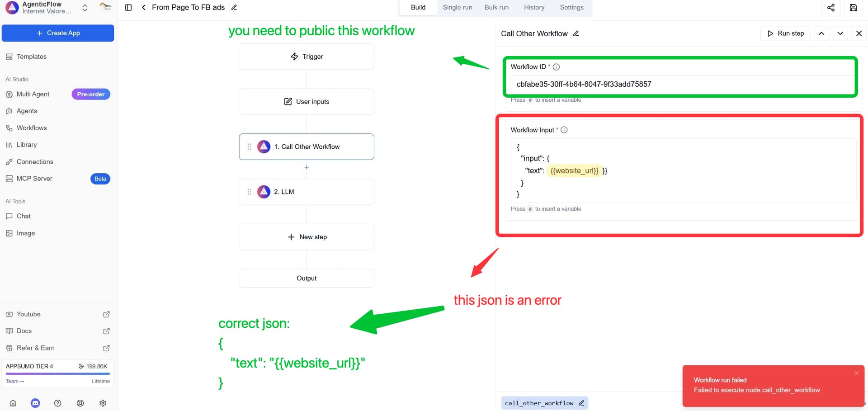Click the Team link in plan card
868x411 pixels.
[15, 381]
